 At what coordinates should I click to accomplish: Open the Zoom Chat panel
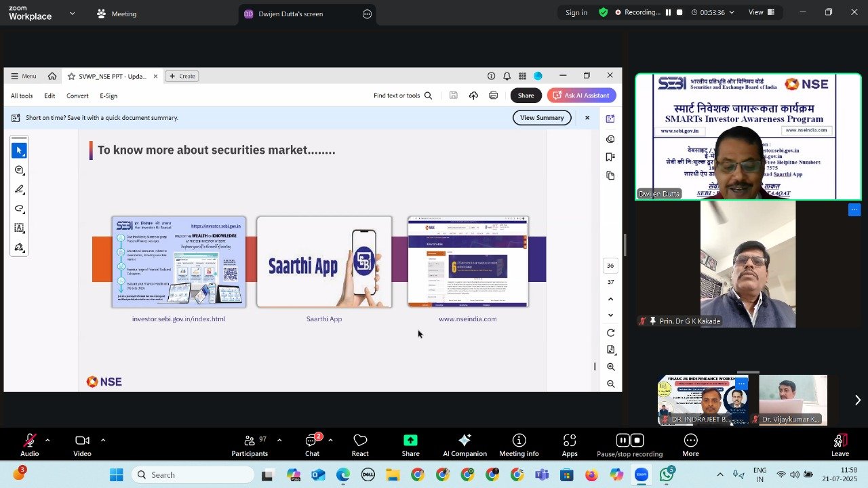click(312, 445)
